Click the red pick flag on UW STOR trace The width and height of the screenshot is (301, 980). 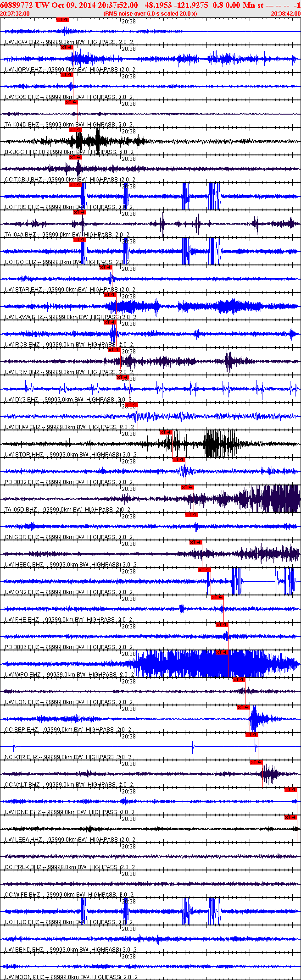(166, 432)
